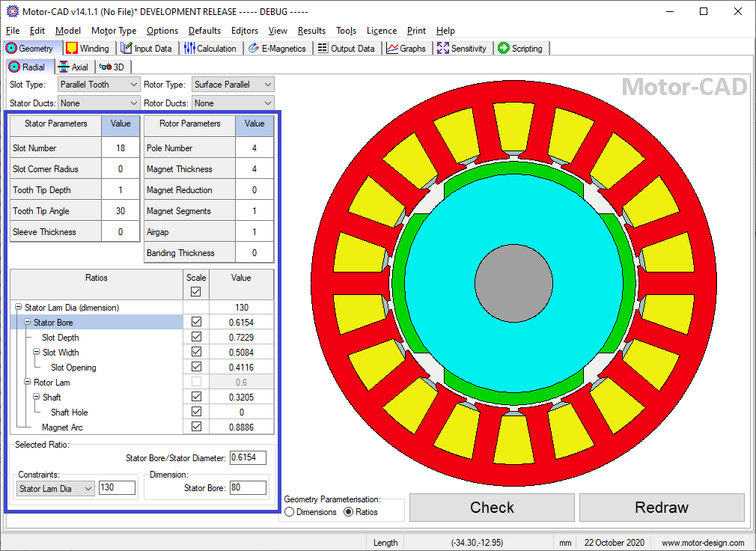Select the Shaft Hole tree row

[97, 413]
